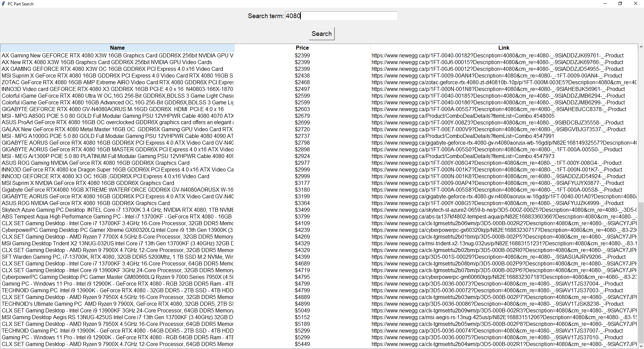Select TECHNOID's Ultimate Gaming PC row
This screenshot has width=644, height=349.
pyautogui.click(x=319, y=304)
